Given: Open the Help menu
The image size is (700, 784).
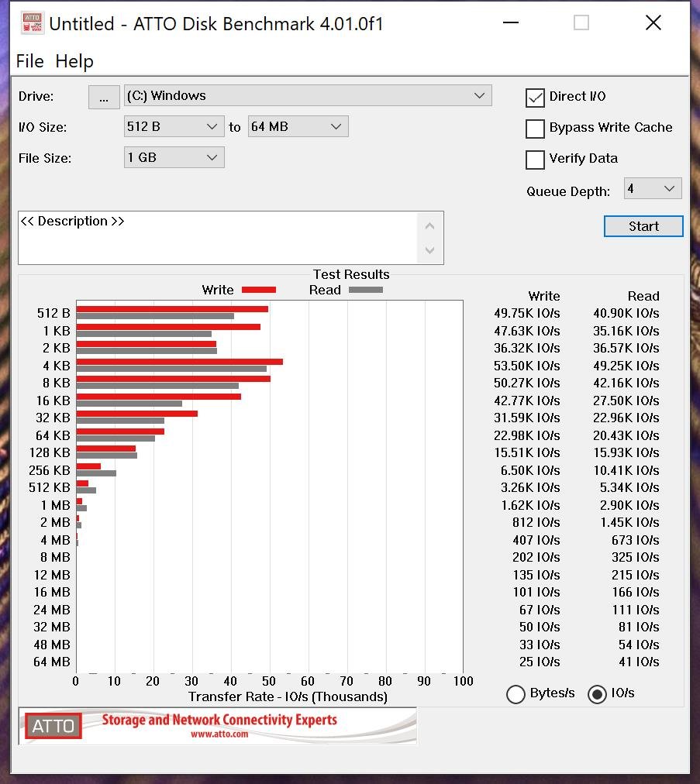Looking at the screenshot, I should click(x=74, y=61).
